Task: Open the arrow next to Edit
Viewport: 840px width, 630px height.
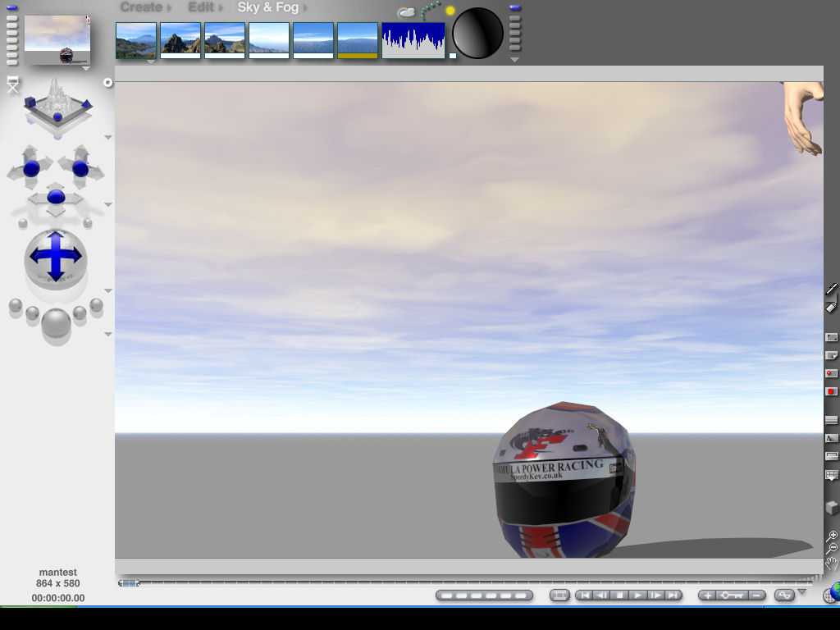Action: tap(220, 8)
